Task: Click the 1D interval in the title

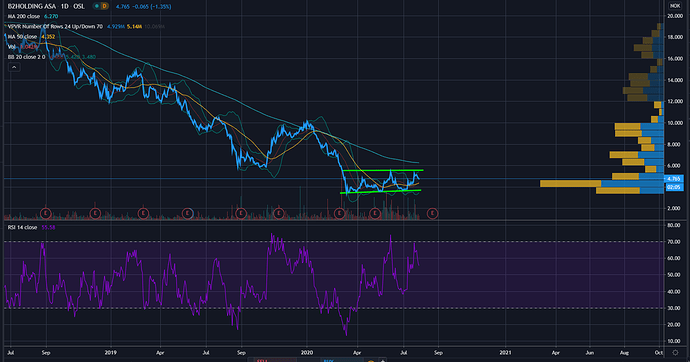Action: tap(65, 6)
